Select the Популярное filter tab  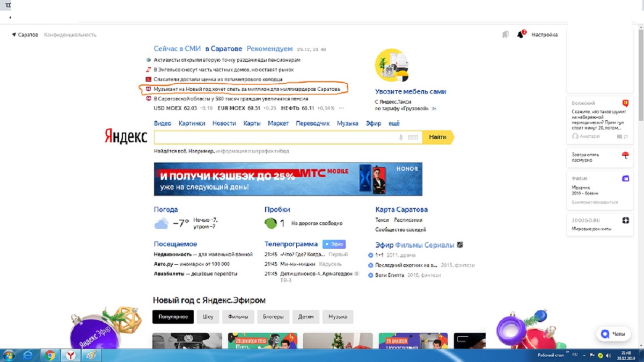tap(173, 316)
